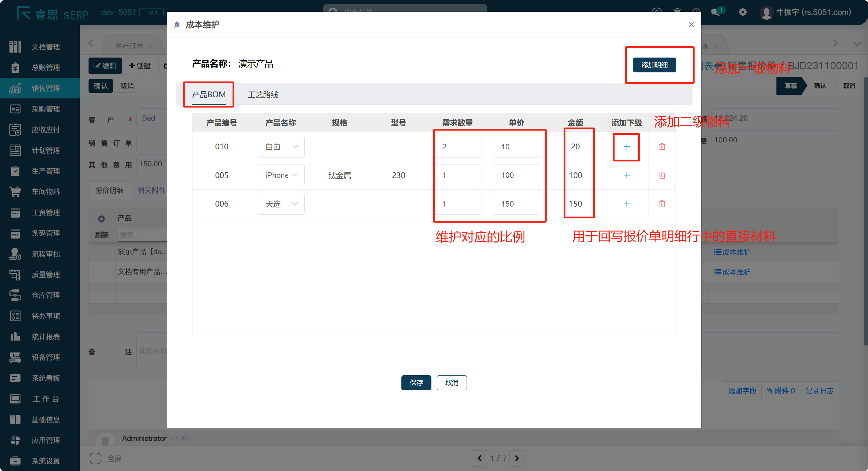Open 生产管理 sidebar module

pyautogui.click(x=45, y=171)
